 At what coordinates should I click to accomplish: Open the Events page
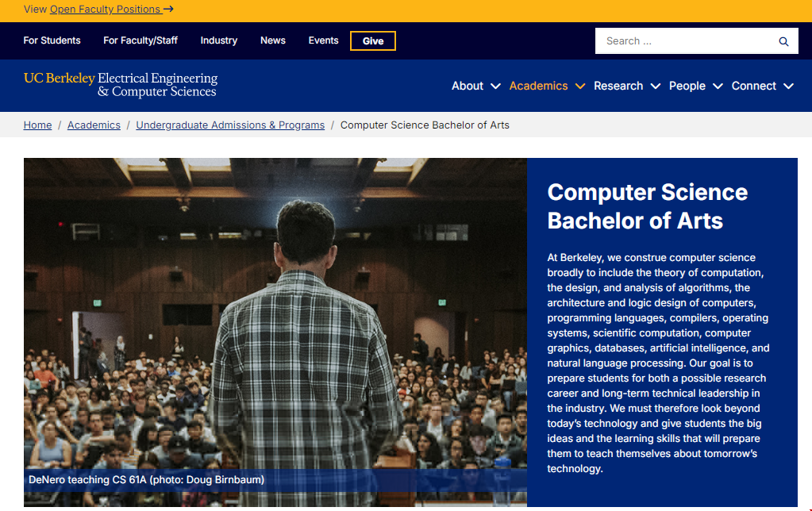coord(323,40)
